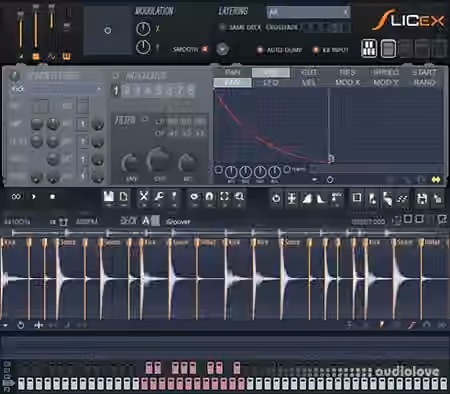Screen dimensions: 450x394
Task: Expand the Layering dropdown set to All
Action: 308,12
